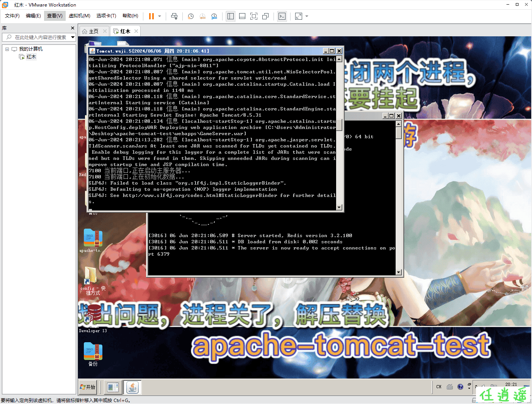Select the config shortcut folder desktop icon

93,281
